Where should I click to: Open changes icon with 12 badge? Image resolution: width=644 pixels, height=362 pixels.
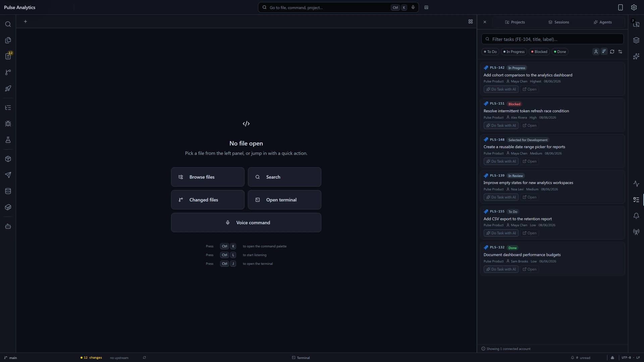[x=8, y=56]
